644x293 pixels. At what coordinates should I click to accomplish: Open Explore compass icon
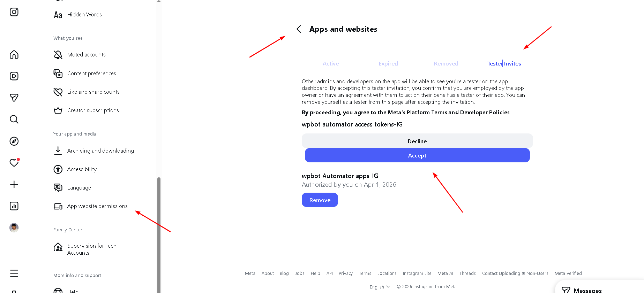[x=14, y=141]
